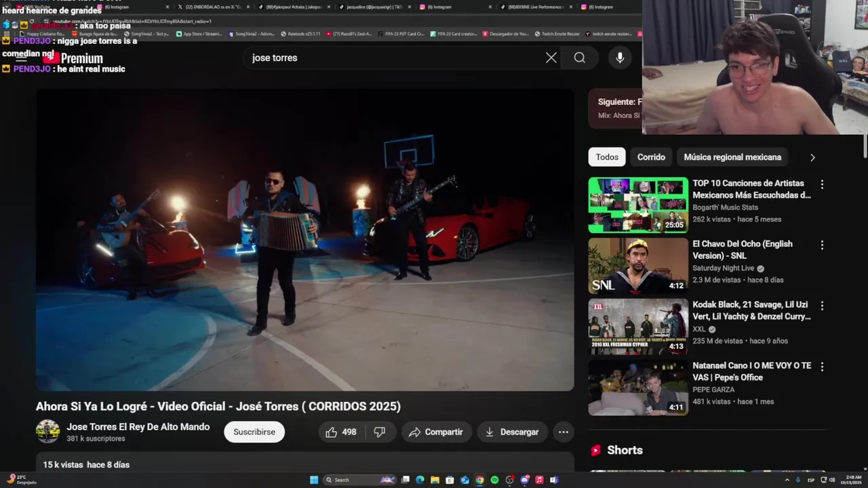
Task: Open Microsoft Teams from the taskbar
Action: pos(554,480)
